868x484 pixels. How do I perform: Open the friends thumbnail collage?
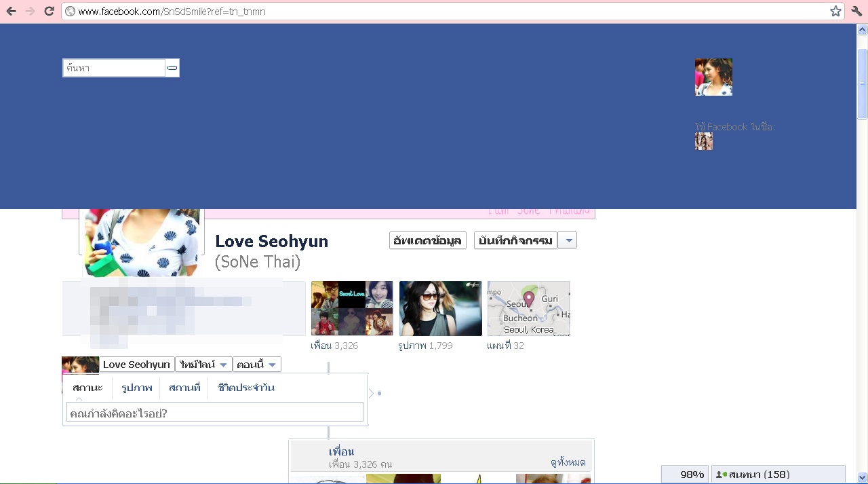(x=352, y=308)
